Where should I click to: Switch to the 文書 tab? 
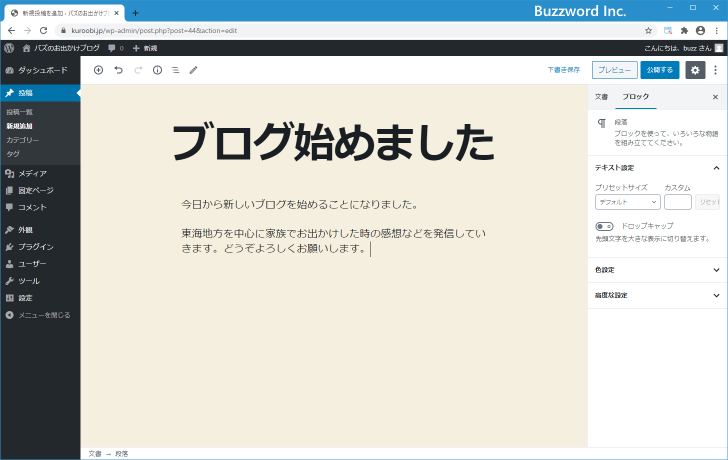tap(601, 97)
